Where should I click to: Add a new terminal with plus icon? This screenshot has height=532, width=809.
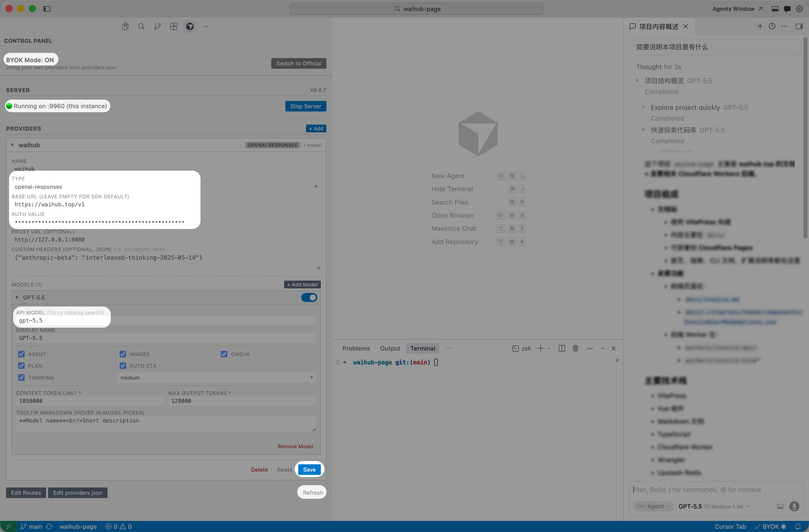coord(541,349)
